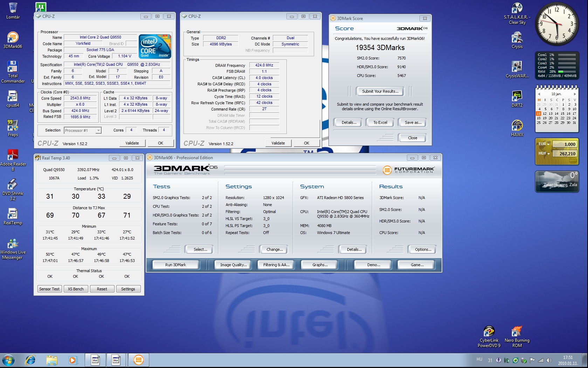Click the analog clock gadget
588x368 pixels.
click(x=556, y=24)
